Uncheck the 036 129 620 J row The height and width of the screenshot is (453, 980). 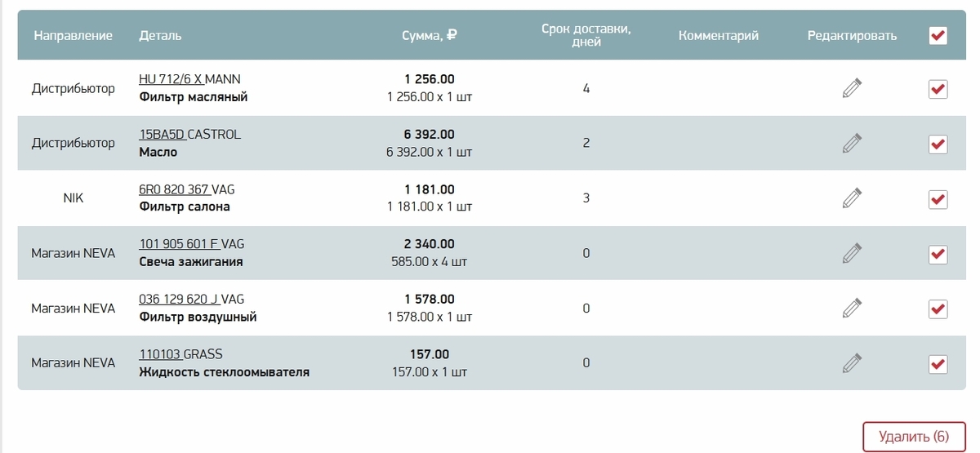938,309
